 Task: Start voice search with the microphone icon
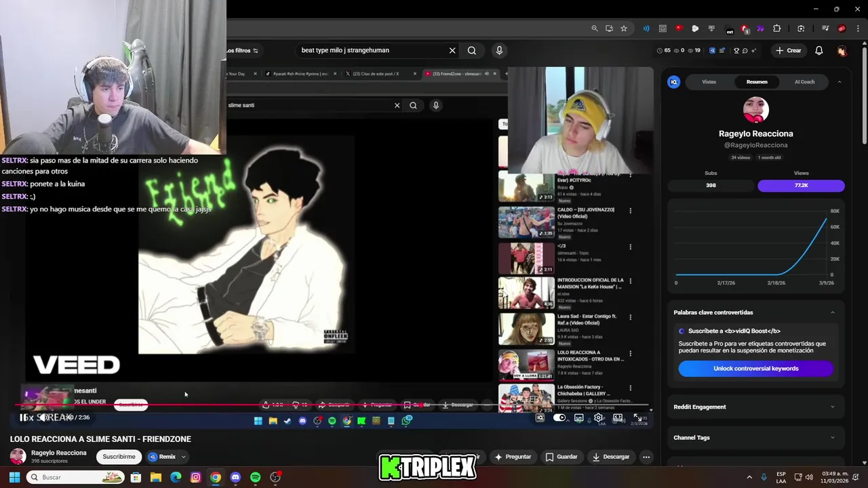pos(499,50)
